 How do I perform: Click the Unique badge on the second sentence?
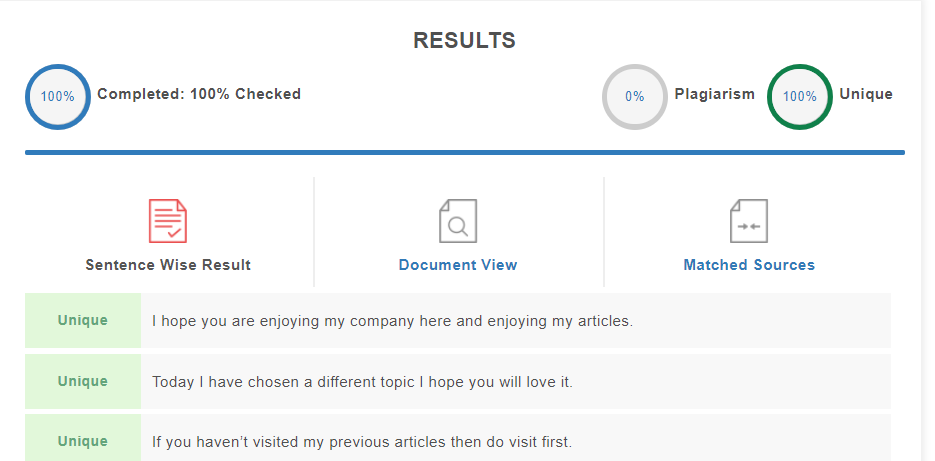[83, 381]
